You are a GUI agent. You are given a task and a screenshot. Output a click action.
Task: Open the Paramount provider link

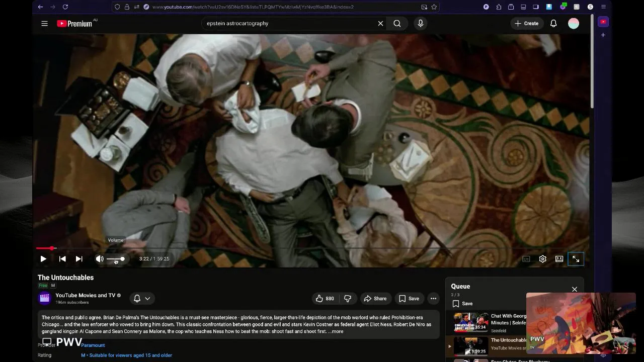pyautogui.click(x=93, y=345)
